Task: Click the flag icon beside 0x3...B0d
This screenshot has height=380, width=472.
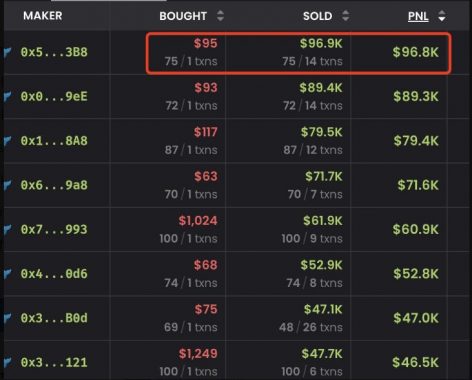Action: [x=7, y=318]
